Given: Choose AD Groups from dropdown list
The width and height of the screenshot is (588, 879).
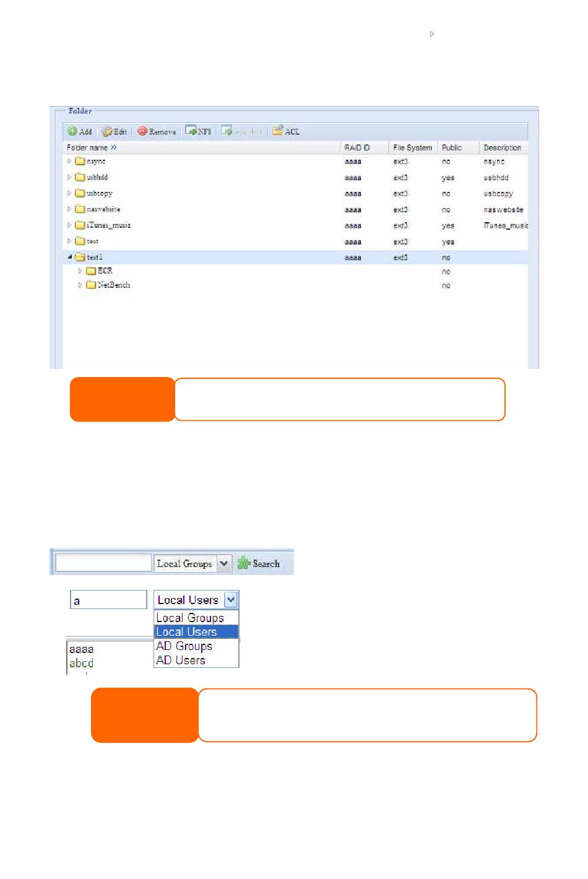Looking at the screenshot, I should pos(196,646).
